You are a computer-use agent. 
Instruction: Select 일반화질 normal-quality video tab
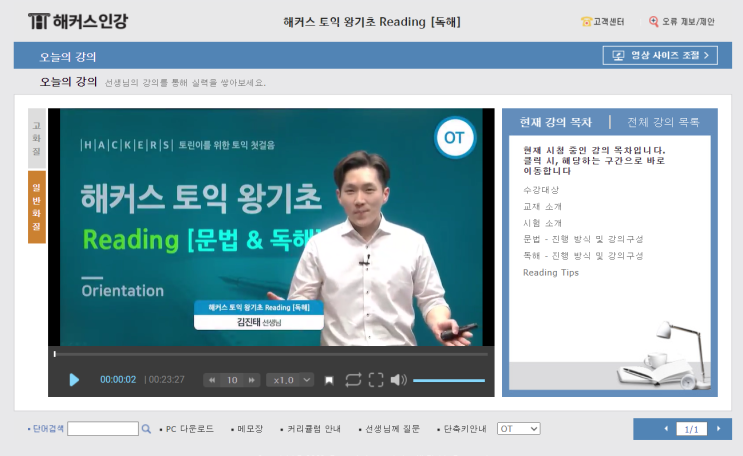click(x=37, y=207)
